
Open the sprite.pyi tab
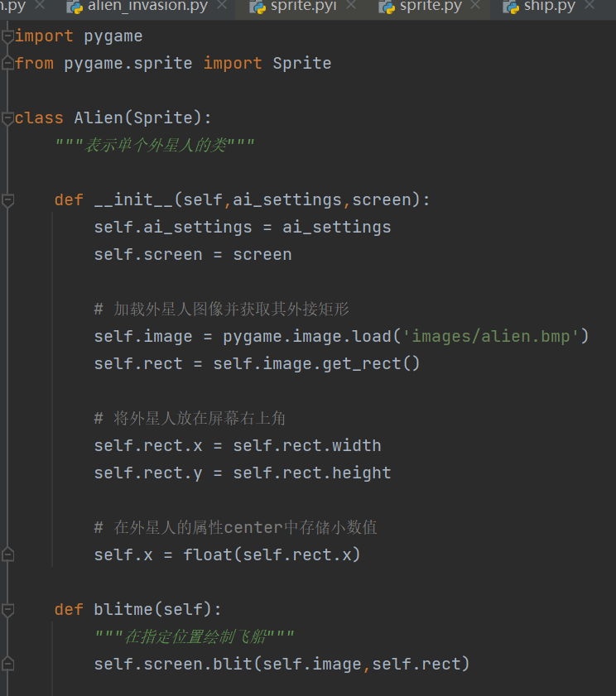301,7
